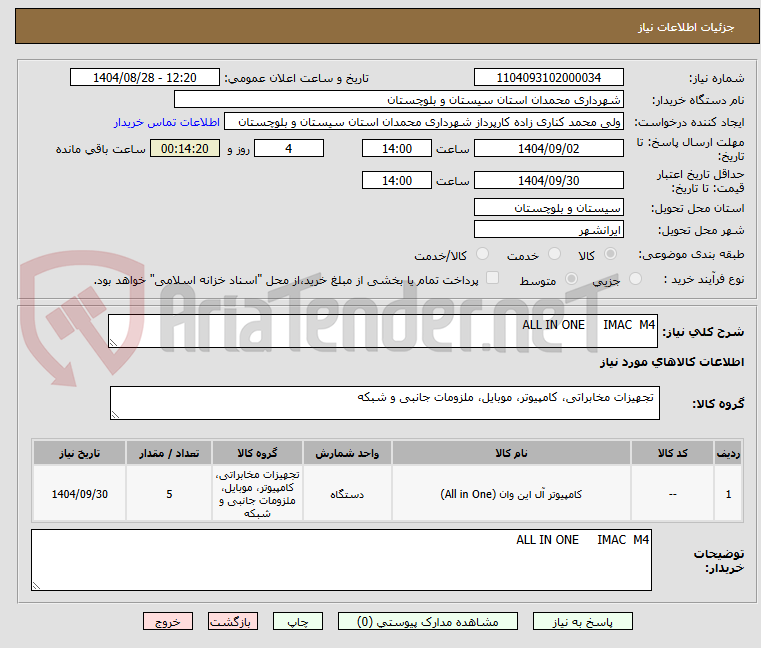This screenshot has height=648, width=761.
Task: Click the شرح کلی نیاز text area
Action: coord(382,331)
